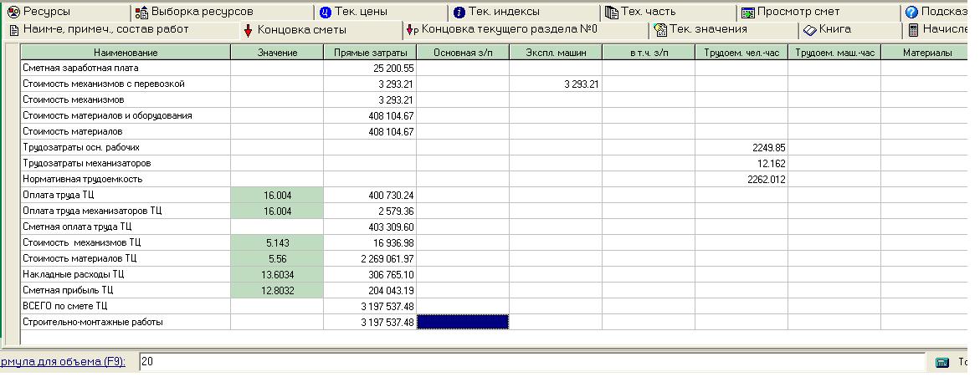Click the 400 730.24 cell
980x382 pixels.
[x=370, y=196]
